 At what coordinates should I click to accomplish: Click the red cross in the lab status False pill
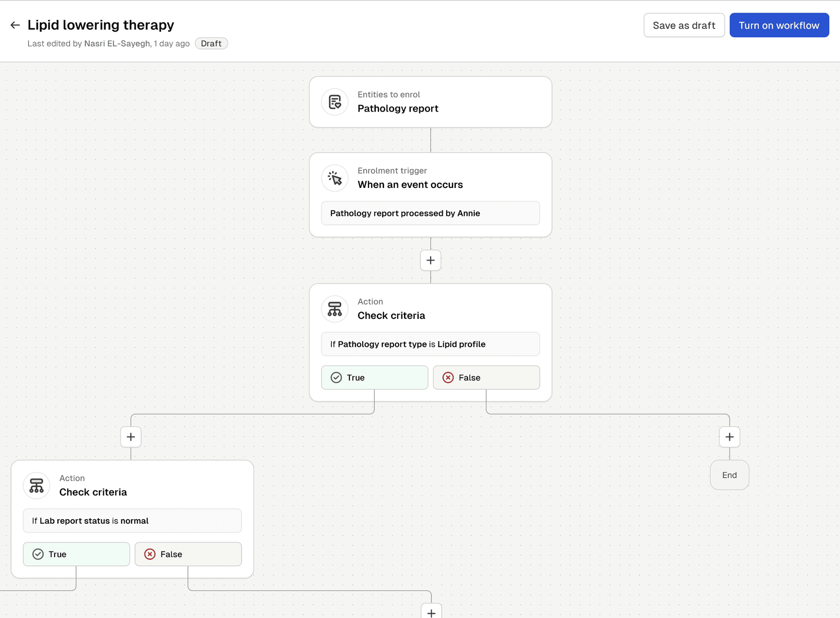tap(150, 554)
